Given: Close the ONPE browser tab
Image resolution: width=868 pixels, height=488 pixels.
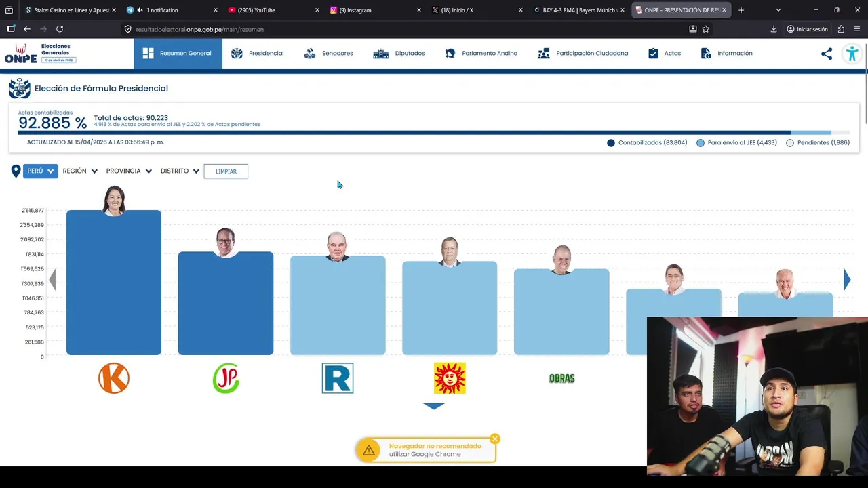Looking at the screenshot, I should 724,10.
